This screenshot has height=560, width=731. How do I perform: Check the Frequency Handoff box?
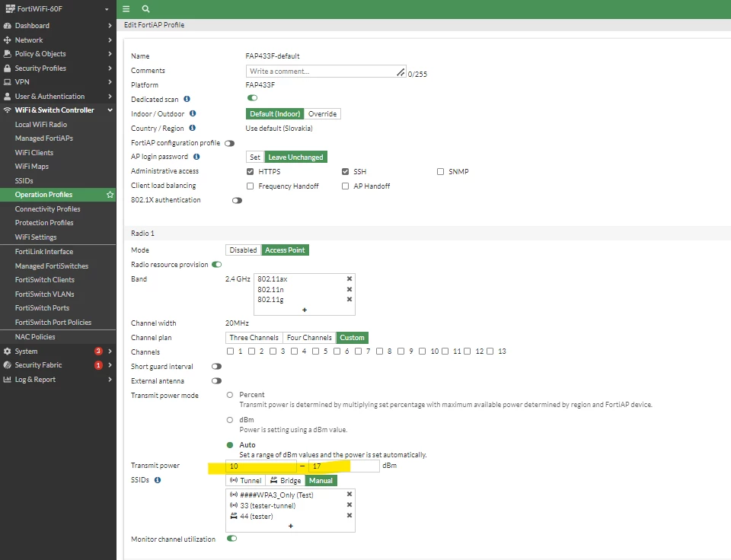(x=251, y=186)
